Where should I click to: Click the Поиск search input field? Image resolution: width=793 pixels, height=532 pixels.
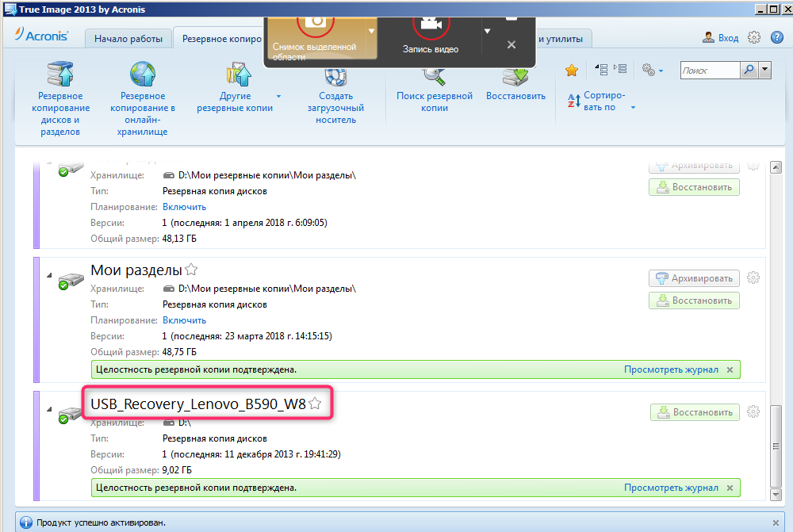(709, 71)
